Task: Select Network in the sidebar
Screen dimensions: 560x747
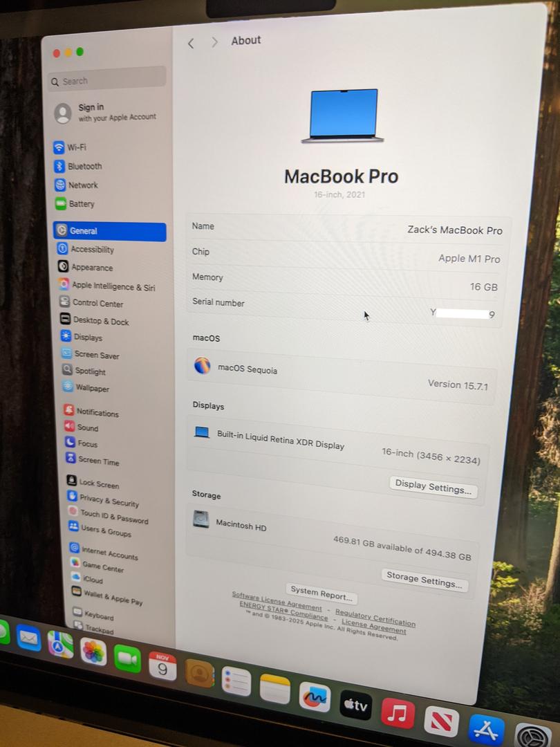Action: [x=77, y=185]
